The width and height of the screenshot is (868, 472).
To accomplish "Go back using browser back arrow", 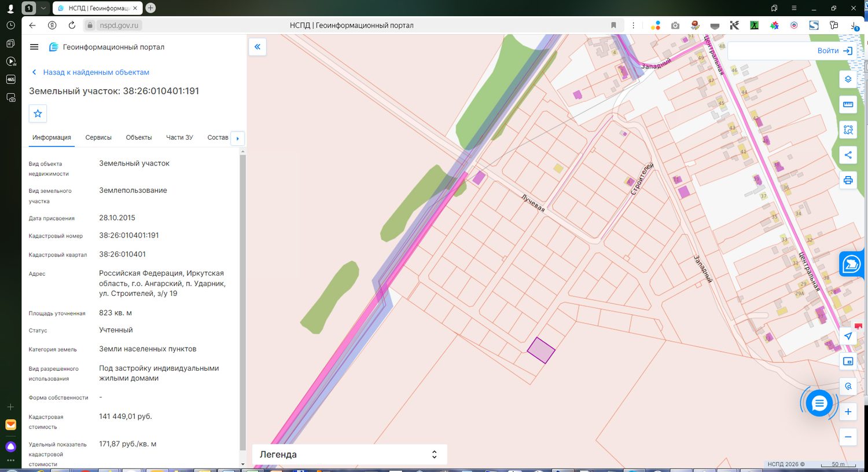I will point(32,25).
